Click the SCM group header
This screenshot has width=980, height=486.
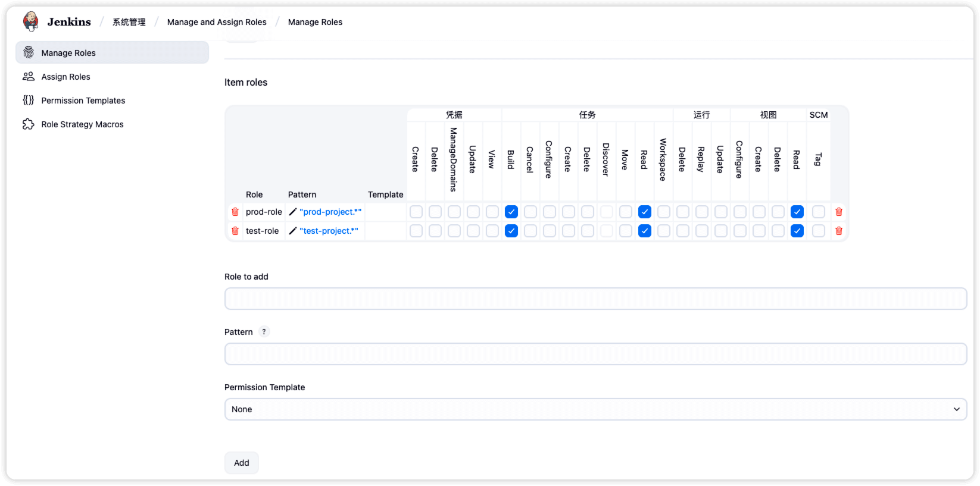click(819, 115)
